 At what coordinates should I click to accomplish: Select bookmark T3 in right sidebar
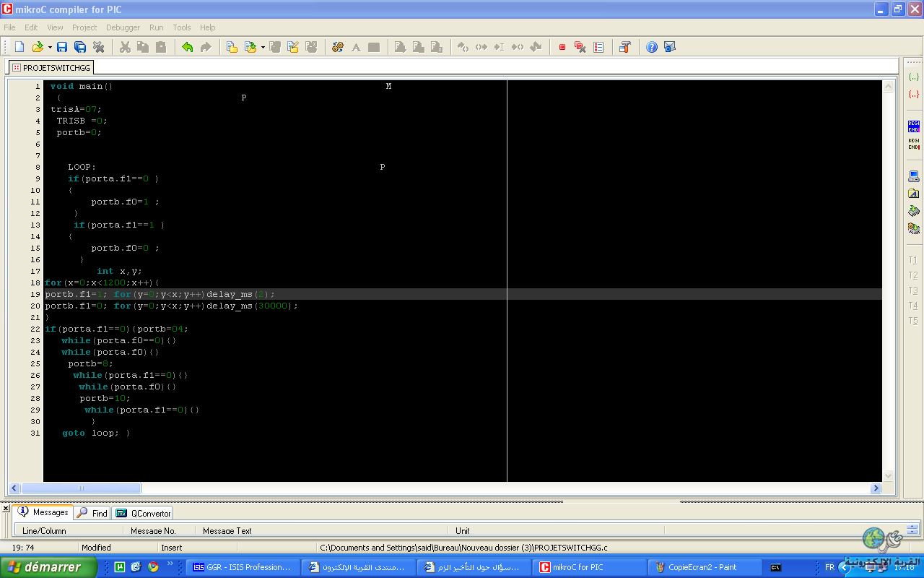[x=913, y=290]
